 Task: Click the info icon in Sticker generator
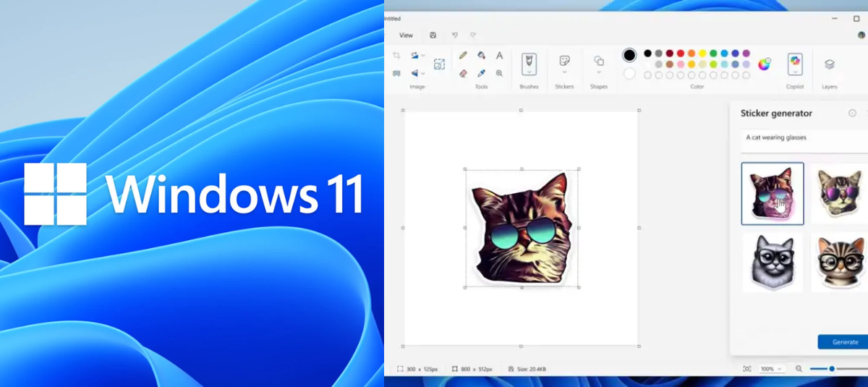pyautogui.click(x=852, y=113)
